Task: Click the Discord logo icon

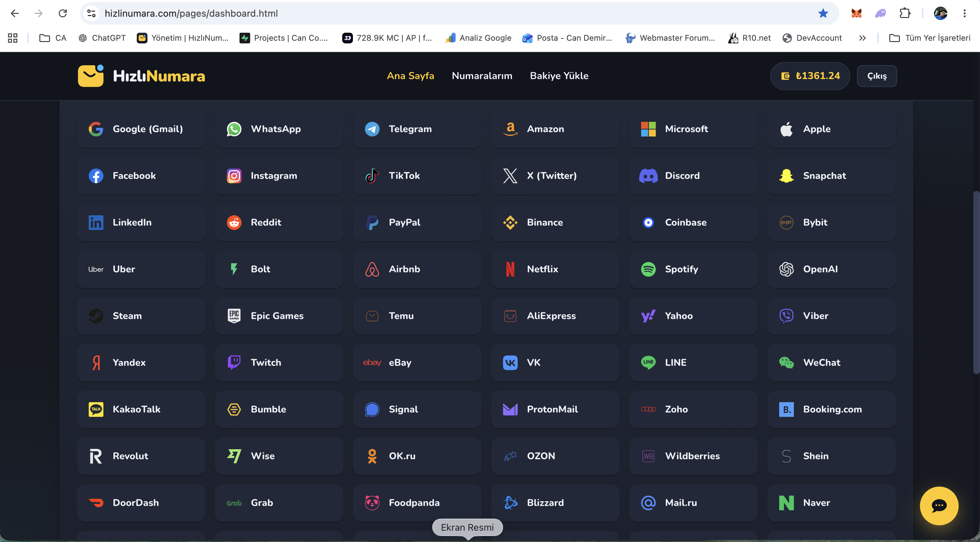Action: [648, 176]
